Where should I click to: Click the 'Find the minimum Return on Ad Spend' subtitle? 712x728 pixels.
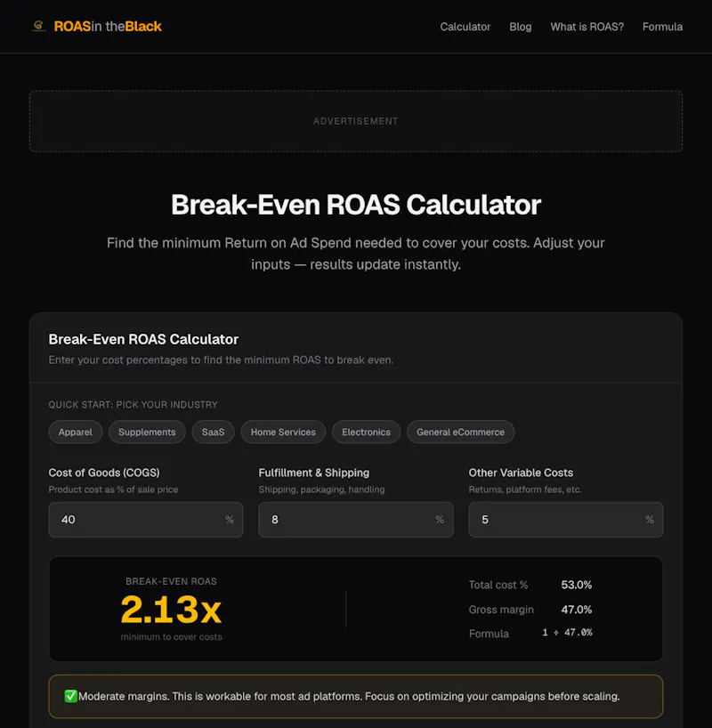pos(356,254)
